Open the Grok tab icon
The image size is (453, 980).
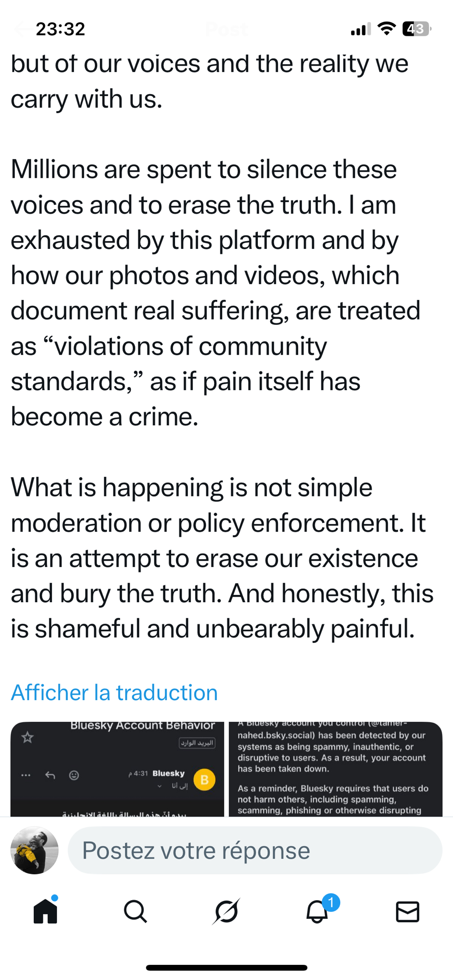pyautogui.click(x=226, y=911)
